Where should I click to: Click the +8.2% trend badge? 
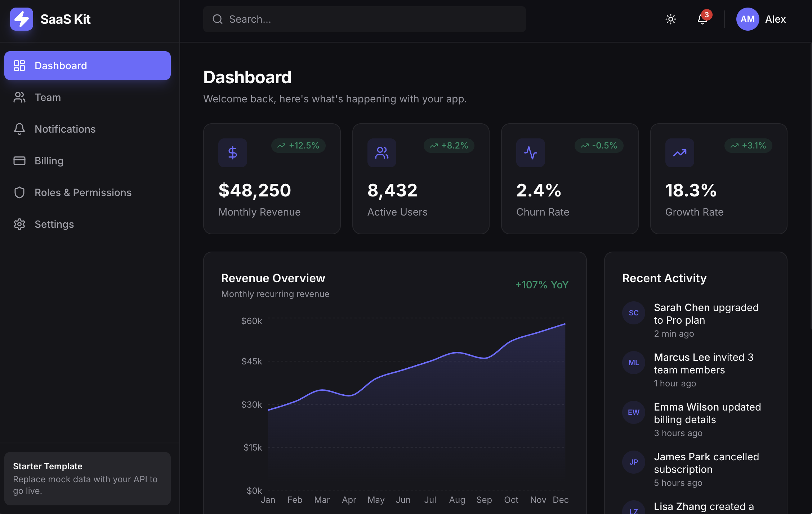pyautogui.click(x=449, y=146)
